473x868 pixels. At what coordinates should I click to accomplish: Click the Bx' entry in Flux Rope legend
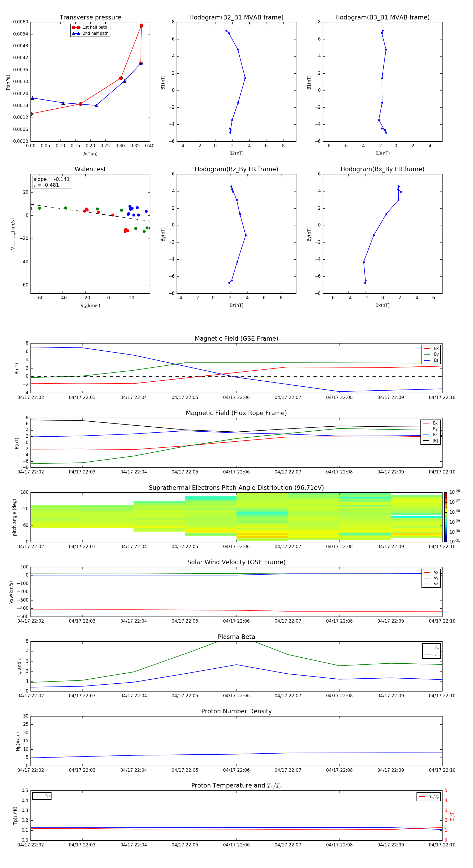click(431, 423)
